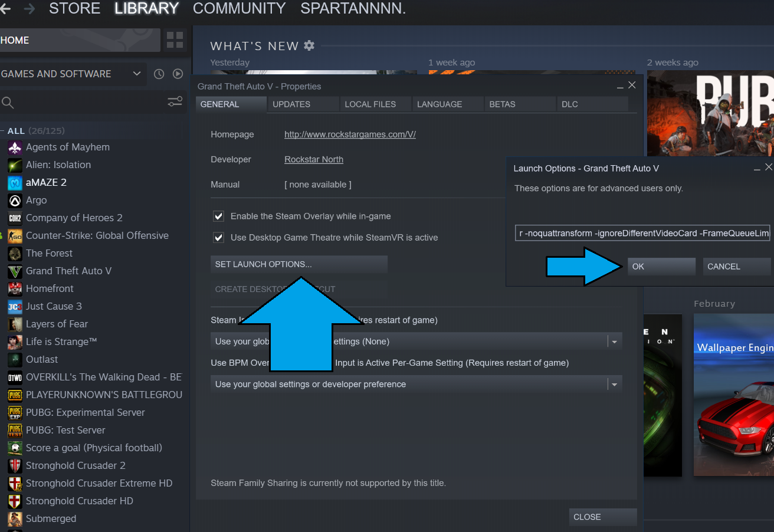Show recently played clock filter
The image size is (774, 532).
pyautogui.click(x=159, y=74)
